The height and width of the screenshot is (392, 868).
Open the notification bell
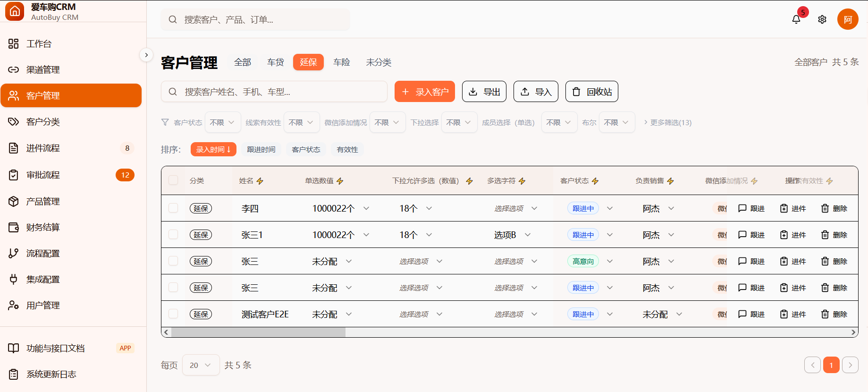coord(796,19)
